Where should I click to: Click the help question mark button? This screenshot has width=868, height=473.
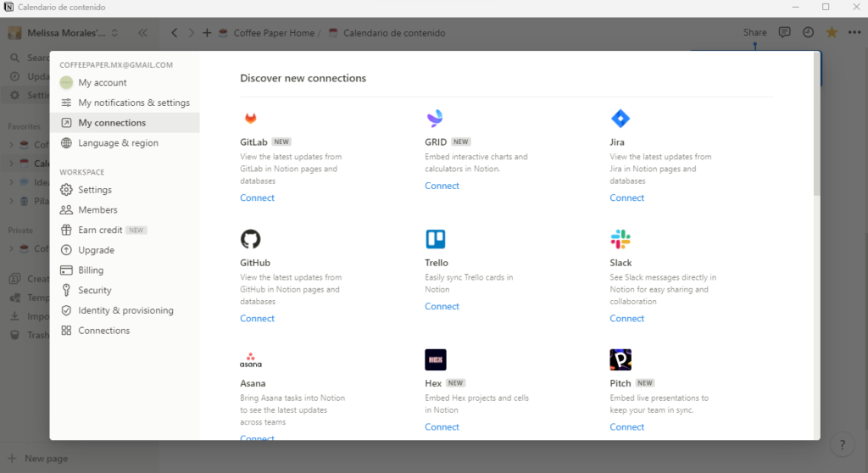coord(842,445)
